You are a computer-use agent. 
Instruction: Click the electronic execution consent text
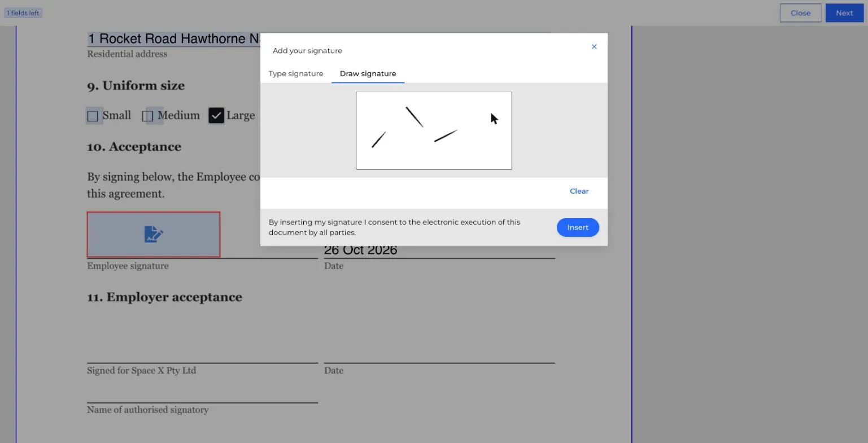[x=394, y=227]
